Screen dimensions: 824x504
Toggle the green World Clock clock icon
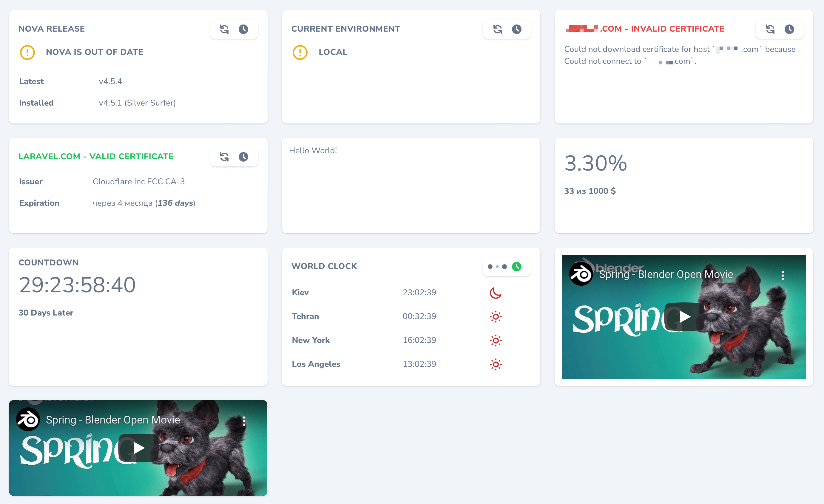pos(517,266)
